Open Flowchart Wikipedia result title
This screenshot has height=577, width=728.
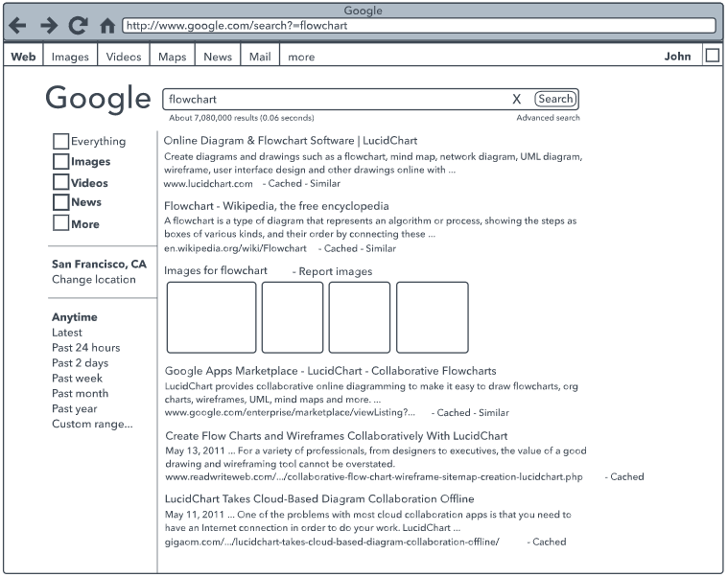coord(276,206)
